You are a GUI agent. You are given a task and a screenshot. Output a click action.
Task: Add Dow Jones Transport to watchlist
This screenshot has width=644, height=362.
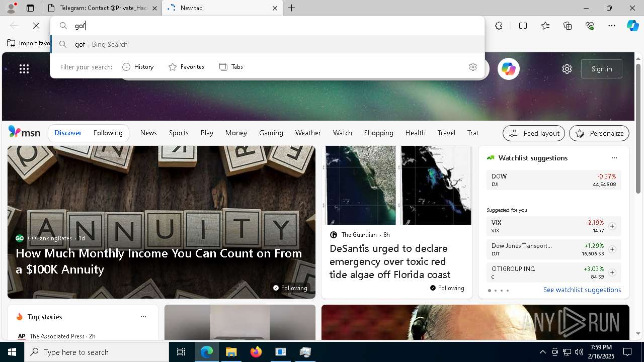pyautogui.click(x=612, y=249)
